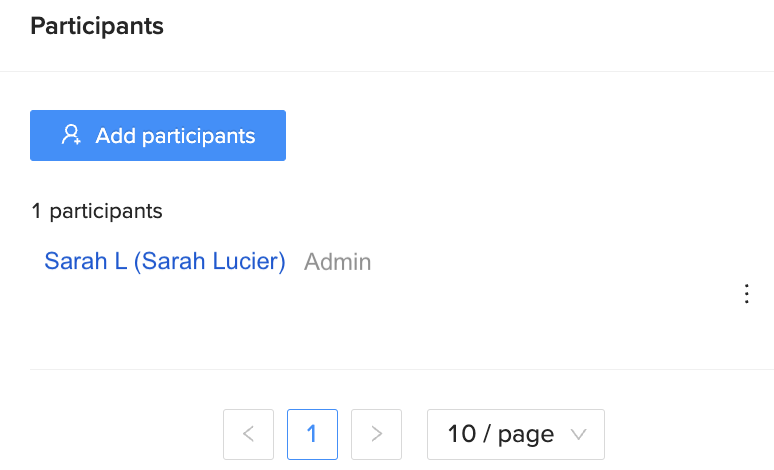Click the Participants heading

(x=97, y=26)
